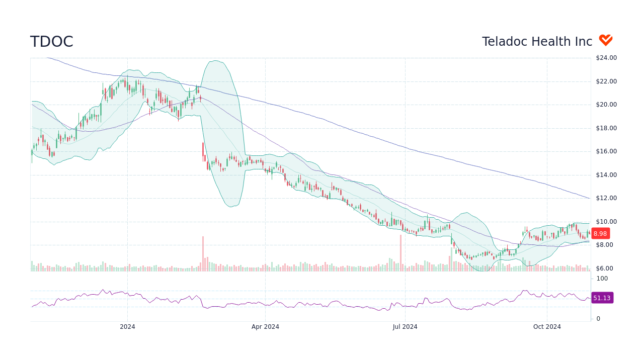Click the Oct 2024 date axis label
644x362 pixels.
(x=547, y=327)
